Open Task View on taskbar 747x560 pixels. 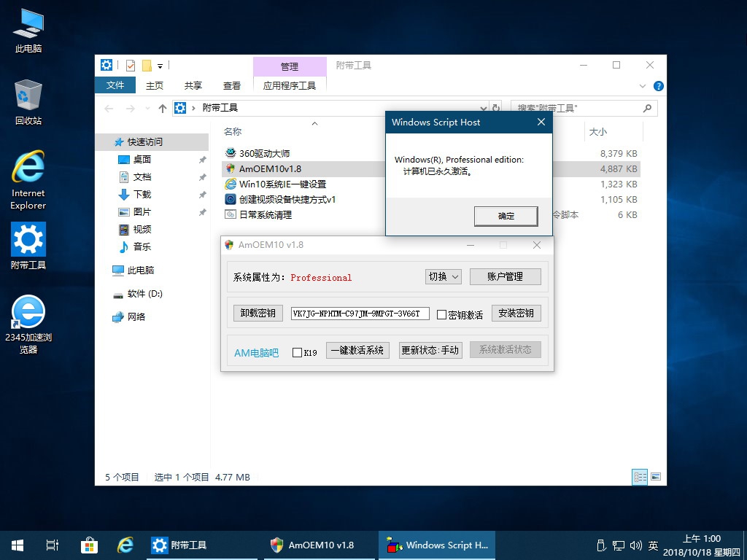pos(53,545)
